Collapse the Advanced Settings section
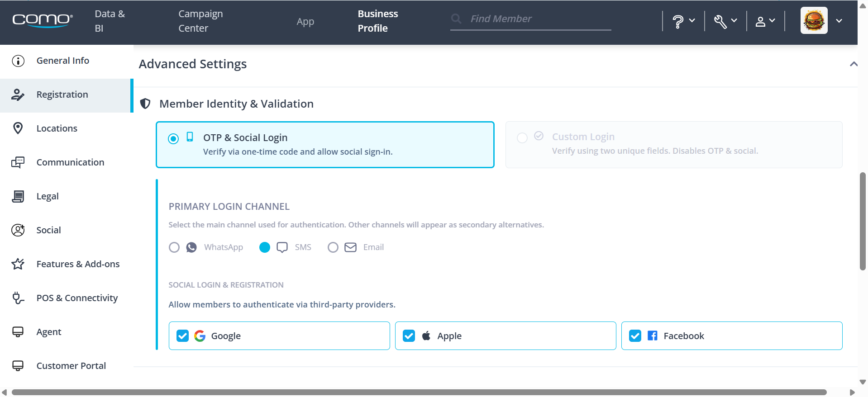 tap(854, 64)
